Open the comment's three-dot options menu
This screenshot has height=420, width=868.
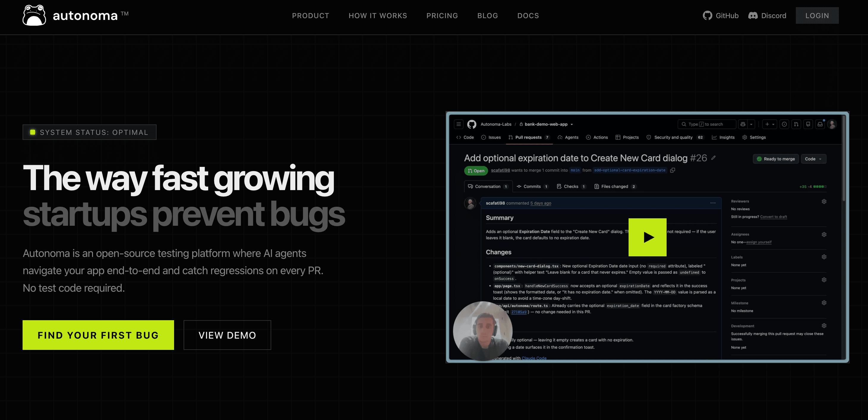click(x=713, y=203)
